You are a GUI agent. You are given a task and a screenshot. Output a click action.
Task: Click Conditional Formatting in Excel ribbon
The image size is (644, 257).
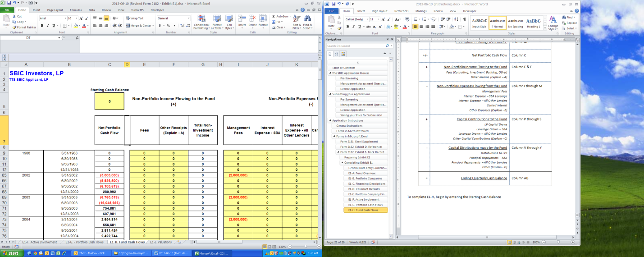[201, 23]
